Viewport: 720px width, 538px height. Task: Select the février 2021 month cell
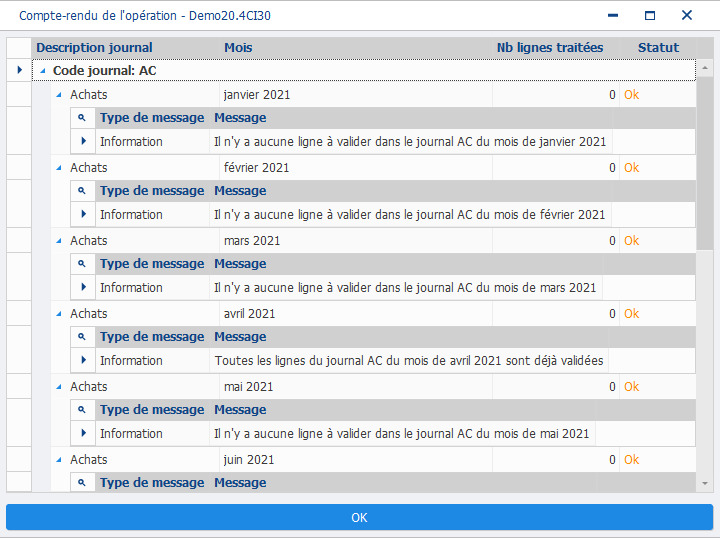356,168
